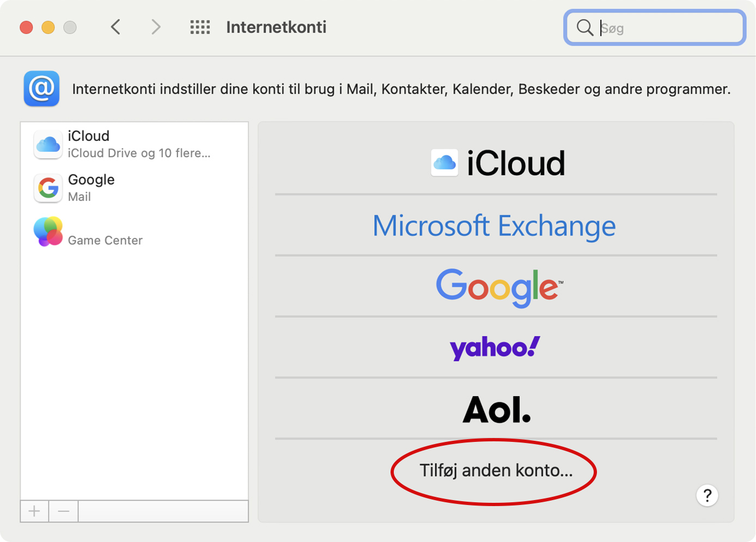Select the iCloud account row

click(x=135, y=144)
